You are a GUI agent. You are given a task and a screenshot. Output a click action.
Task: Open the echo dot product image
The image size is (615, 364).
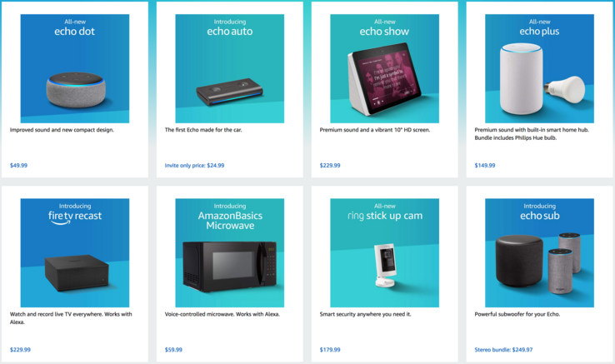74,68
